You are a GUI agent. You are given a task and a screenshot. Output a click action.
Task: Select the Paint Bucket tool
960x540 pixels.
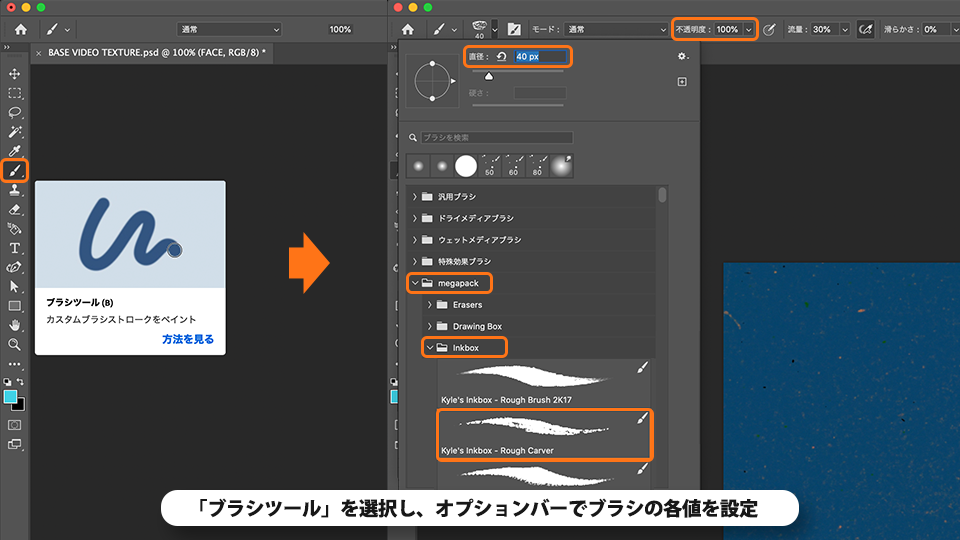(x=15, y=229)
